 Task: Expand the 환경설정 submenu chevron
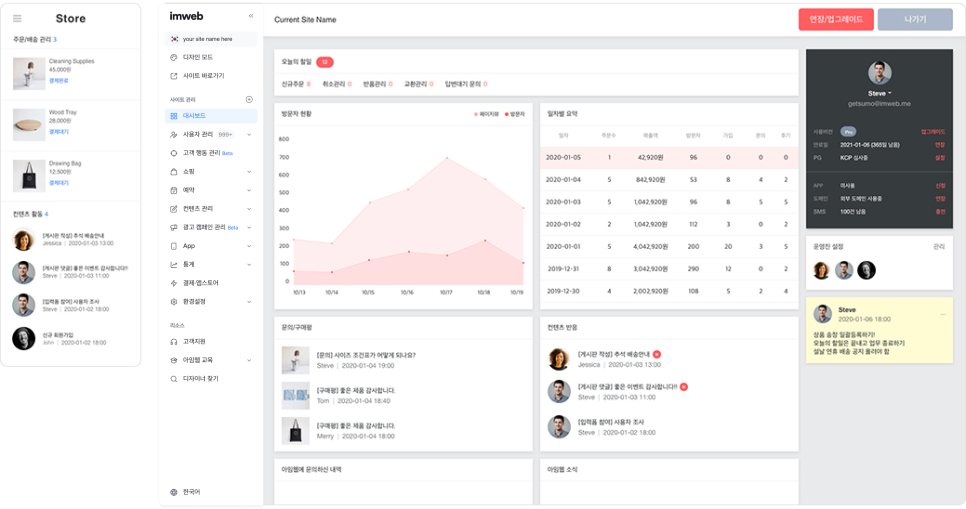[249, 301]
